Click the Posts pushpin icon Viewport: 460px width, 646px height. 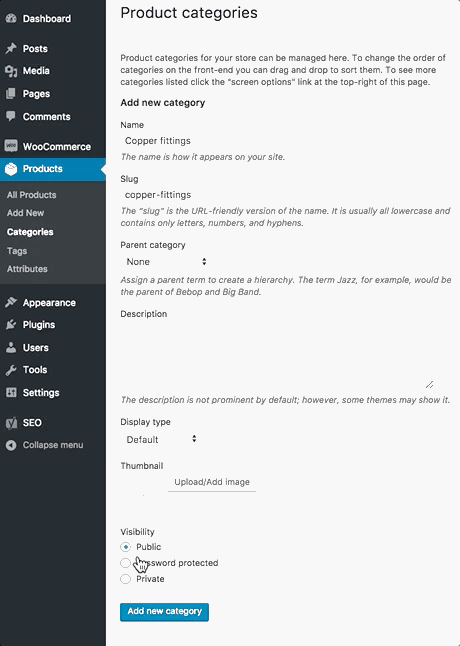[x=11, y=49]
